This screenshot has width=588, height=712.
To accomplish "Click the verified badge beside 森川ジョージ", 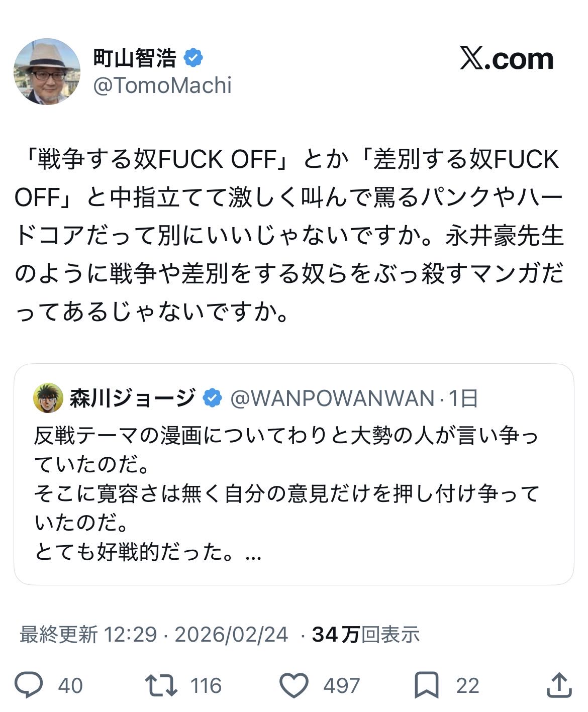I will point(212,398).
